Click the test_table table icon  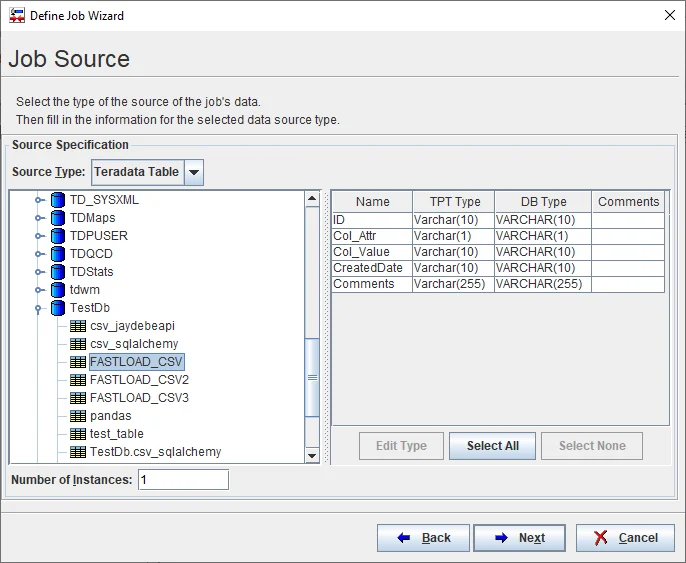click(78, 434)
